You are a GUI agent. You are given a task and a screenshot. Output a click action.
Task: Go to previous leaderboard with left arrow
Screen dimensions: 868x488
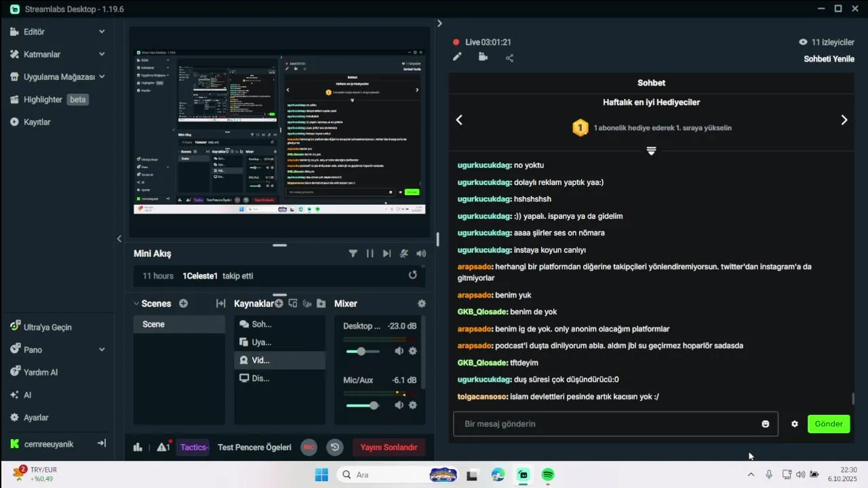point(459,120)
